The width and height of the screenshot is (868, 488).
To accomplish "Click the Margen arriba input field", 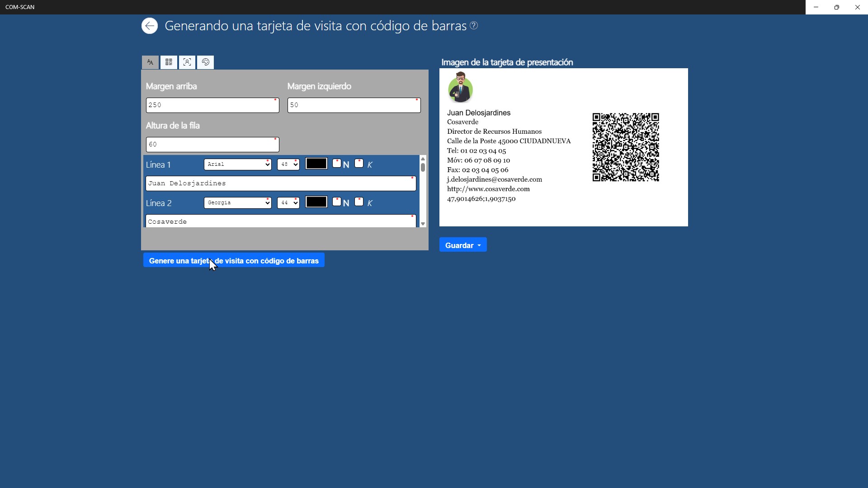I will pos(212,105).
